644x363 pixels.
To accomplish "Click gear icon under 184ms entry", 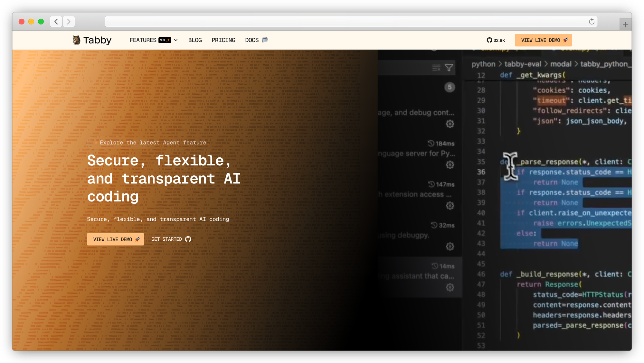I will click(x=450, y=165).
